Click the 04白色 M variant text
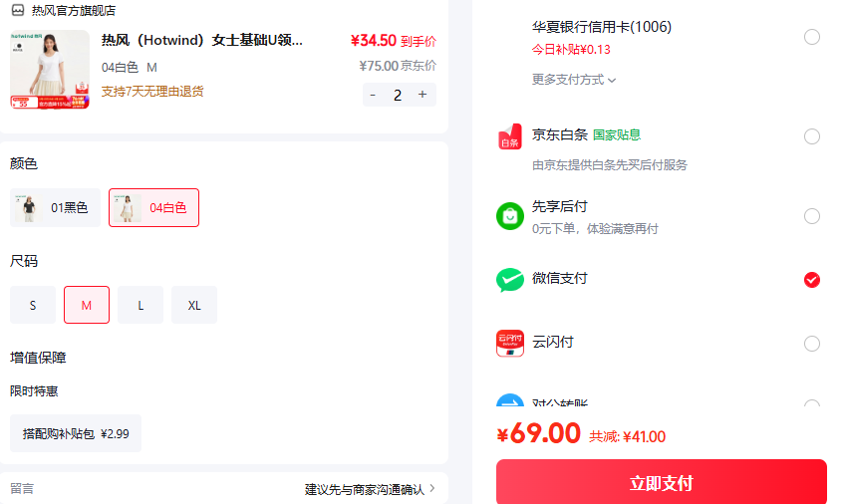Image resolution: width=845 pixels, height=504 pixels. pyautogui.click(x=130, y=68)
